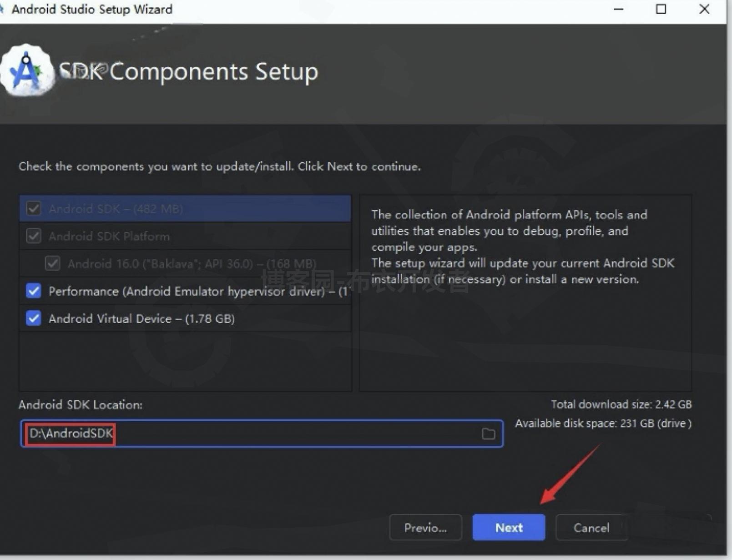
Task: Select the Android SDK Platform row text
Action: tap(109, 236)
